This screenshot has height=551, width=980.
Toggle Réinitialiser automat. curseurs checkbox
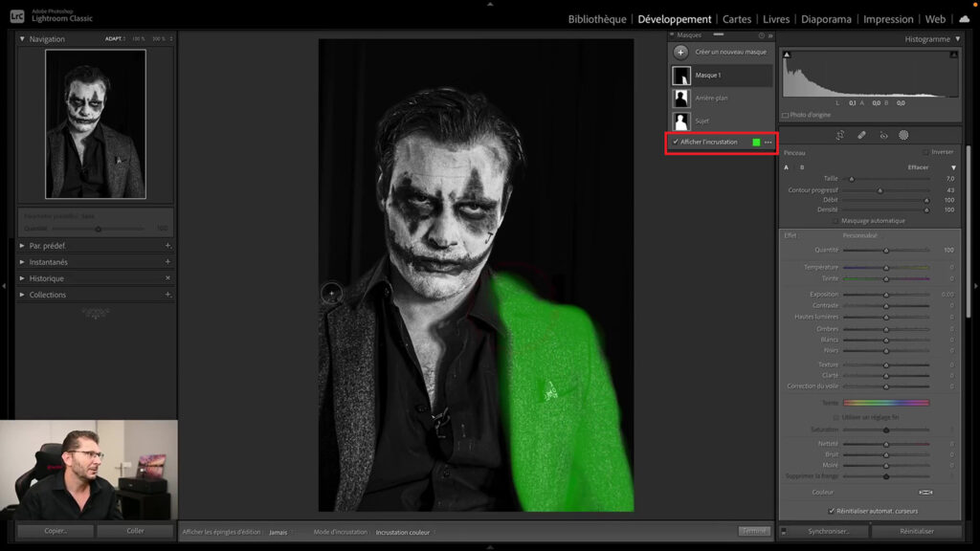point(832,511)
